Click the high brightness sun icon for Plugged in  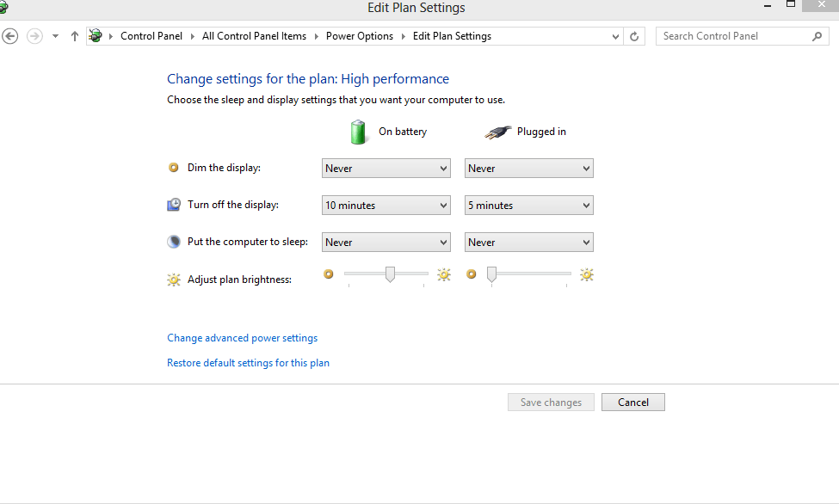click(587, 275)
